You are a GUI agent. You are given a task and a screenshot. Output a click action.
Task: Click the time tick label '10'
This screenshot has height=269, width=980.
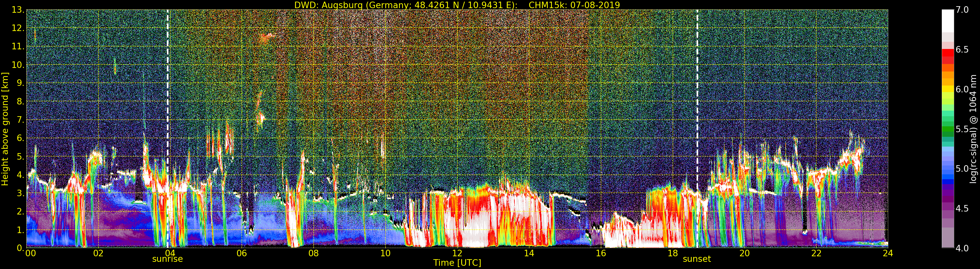coord(385,253)
